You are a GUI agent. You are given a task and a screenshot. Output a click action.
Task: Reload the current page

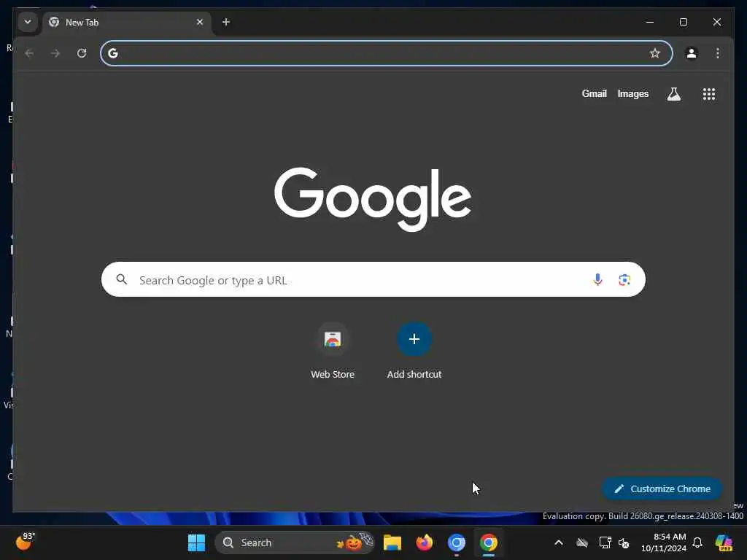pyautogui.click(x=82, y=52)
